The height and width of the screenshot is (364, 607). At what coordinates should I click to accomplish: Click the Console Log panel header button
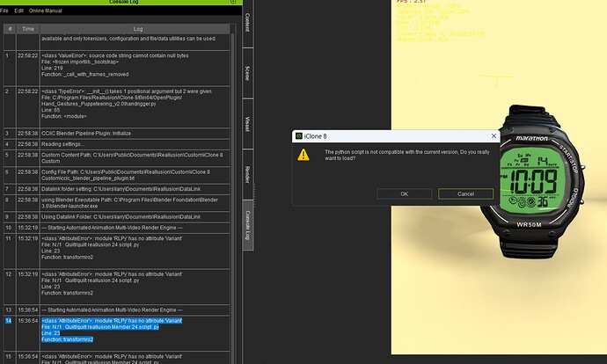233,2
